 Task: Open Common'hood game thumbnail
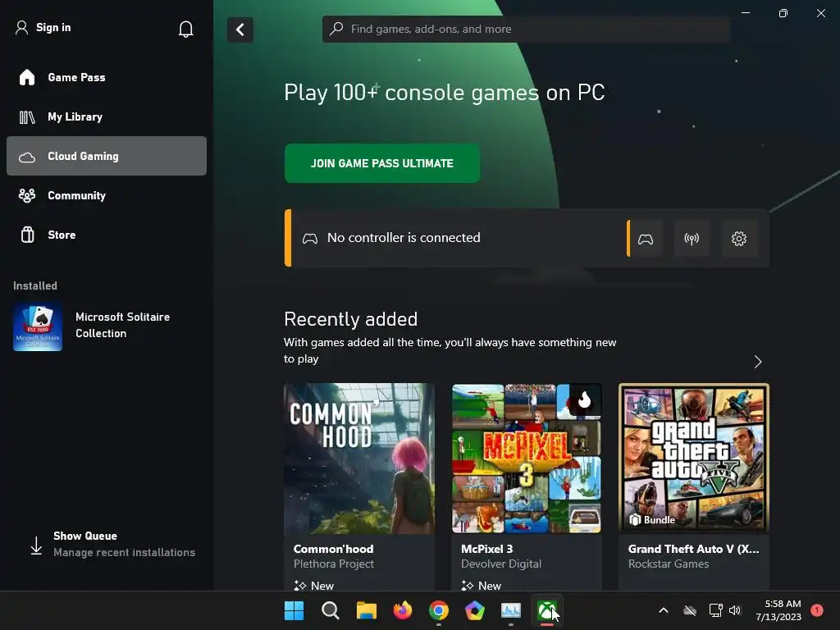click(359, 458)
